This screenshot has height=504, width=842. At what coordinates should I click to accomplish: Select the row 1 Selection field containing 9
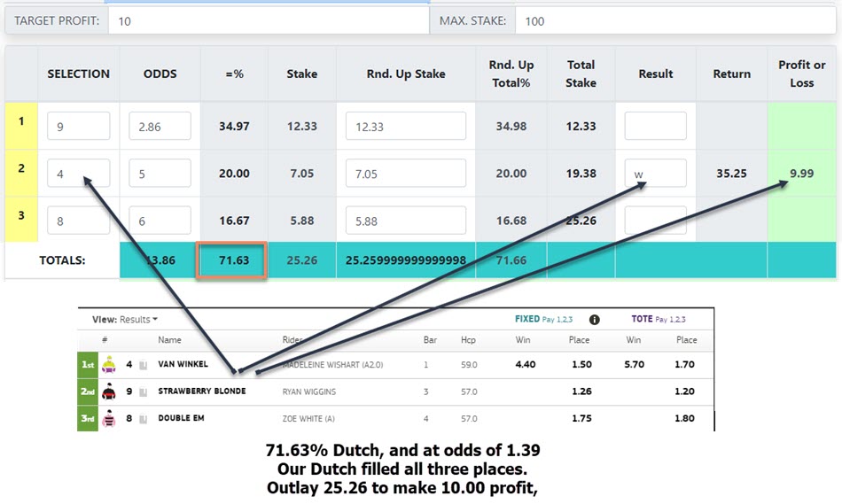[78, 126]
